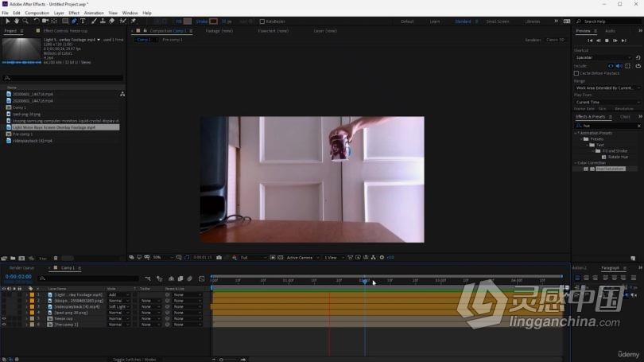Click the shy layers hide icon in timeline
The height and width of the screenshot is (362, 644).
click(171, 278)
